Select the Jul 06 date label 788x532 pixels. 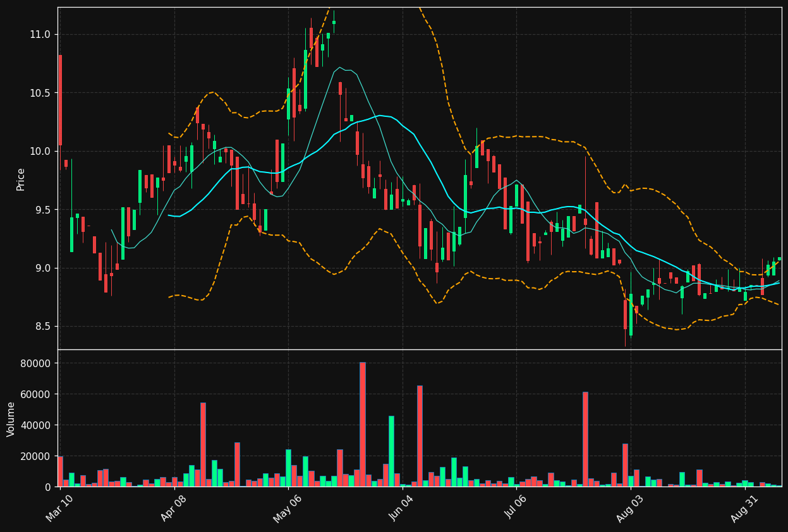(516, 508)
